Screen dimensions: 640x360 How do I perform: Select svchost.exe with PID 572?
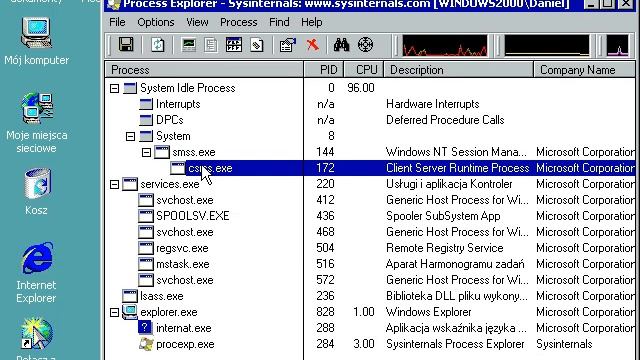[x=184, y=280]
